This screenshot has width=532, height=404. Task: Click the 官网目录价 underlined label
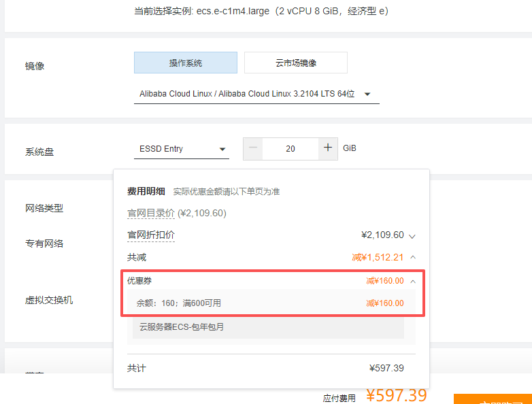[151, 213]
